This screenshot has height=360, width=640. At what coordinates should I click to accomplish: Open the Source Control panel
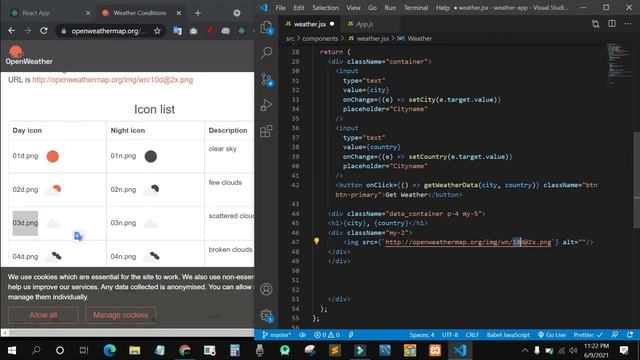coord(267,79)
